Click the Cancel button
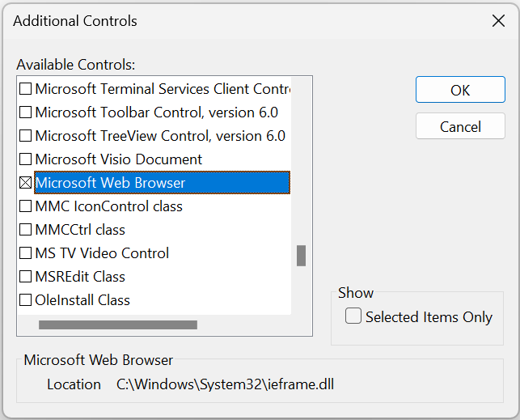 point(460,126)
